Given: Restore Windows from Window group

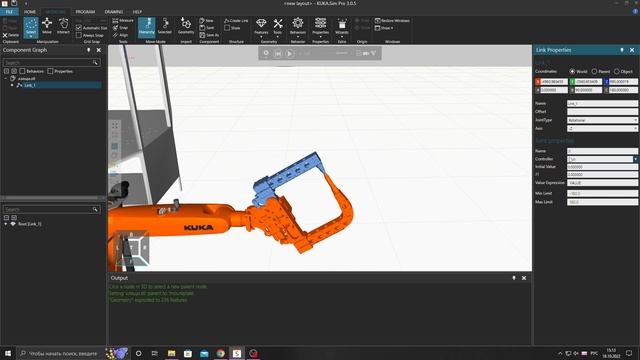Looking at the screenshot, I should [x=392, y=20].
